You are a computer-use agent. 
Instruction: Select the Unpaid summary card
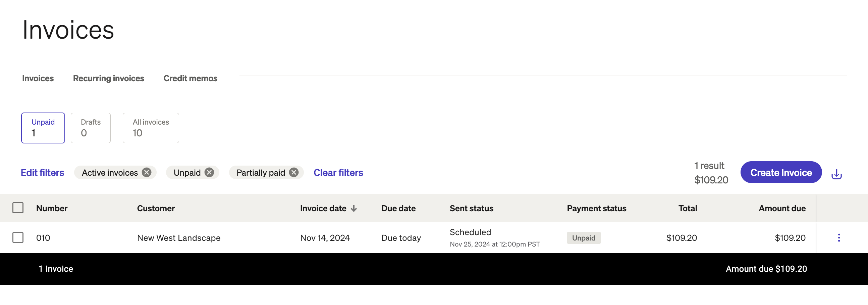coord(43,128)
